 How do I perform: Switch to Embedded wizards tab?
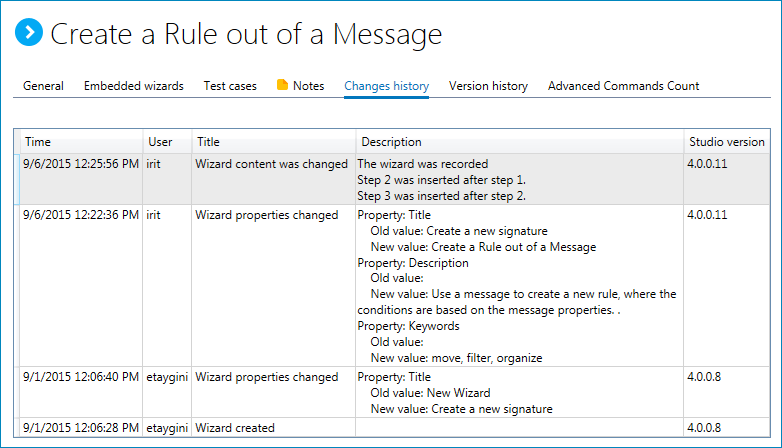point(133,86)
